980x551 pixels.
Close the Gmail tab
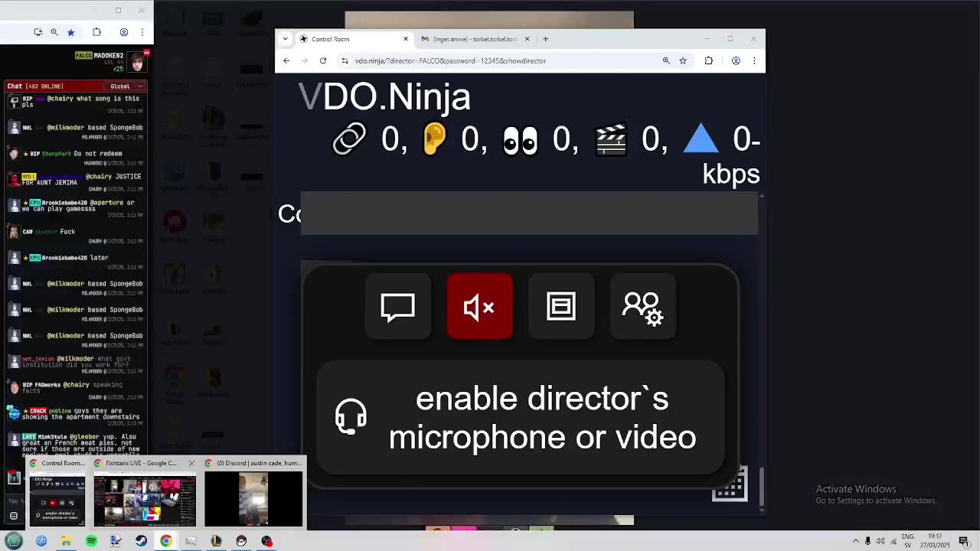coord(527,39)
